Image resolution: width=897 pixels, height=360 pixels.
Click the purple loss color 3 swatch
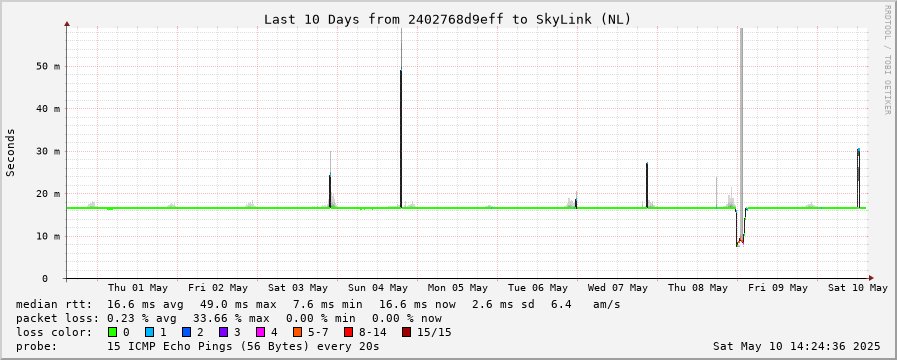pyautogui.click(x=223, y=332)
